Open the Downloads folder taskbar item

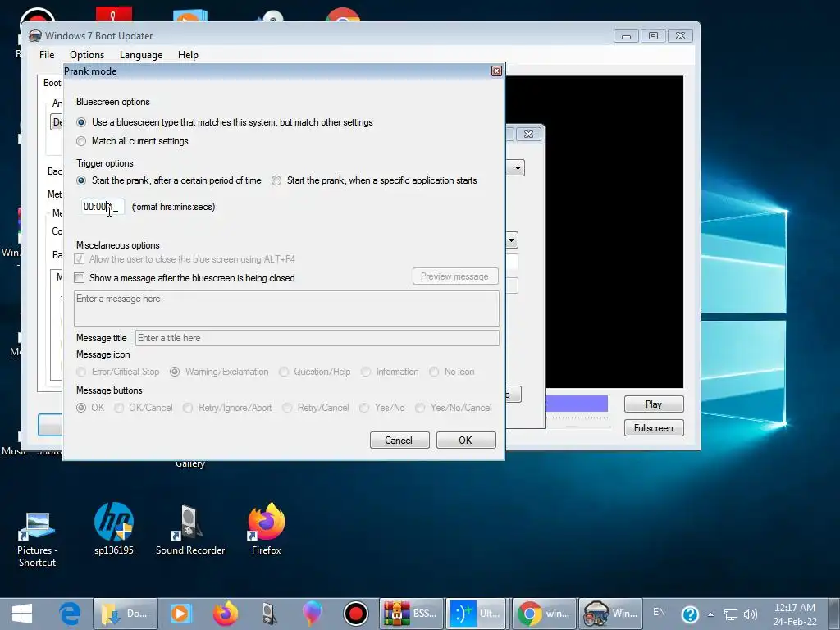126,614
